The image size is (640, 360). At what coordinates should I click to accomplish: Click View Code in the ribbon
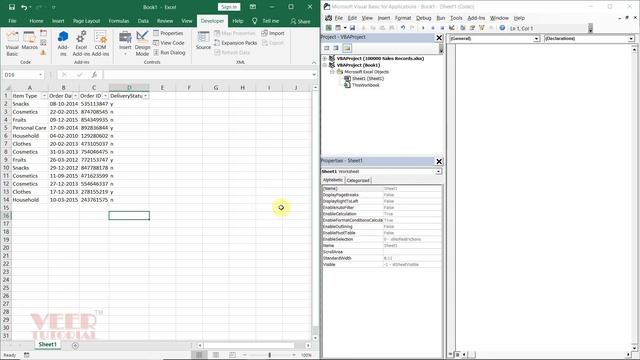pyautogui.click(x=169, y=43)
